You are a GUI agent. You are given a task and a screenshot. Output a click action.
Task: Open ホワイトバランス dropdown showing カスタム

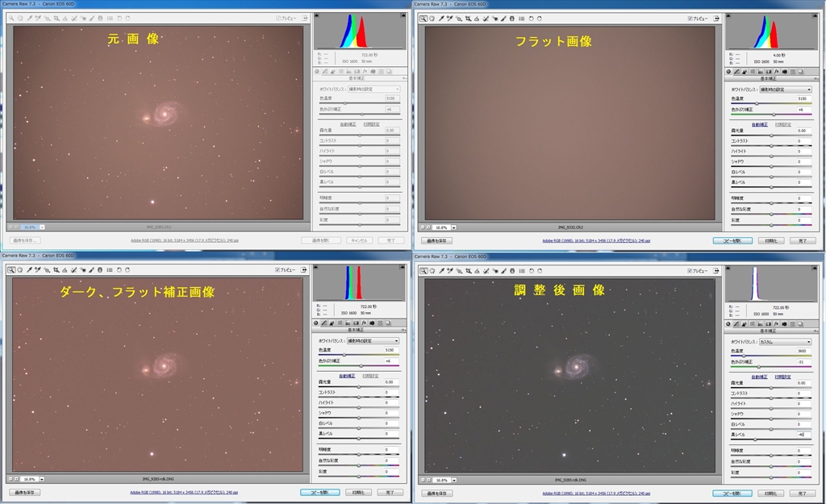tap(782, 341)
